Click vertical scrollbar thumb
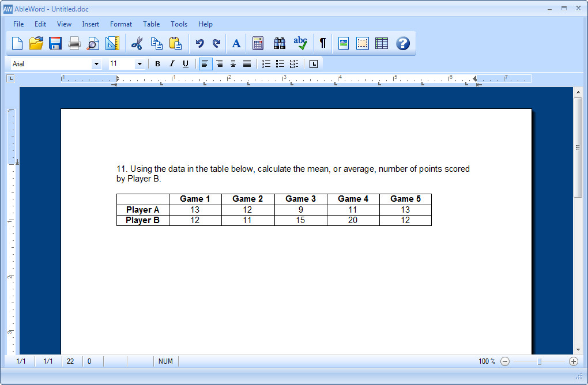The image size is (588, 385). pos(578,148)
